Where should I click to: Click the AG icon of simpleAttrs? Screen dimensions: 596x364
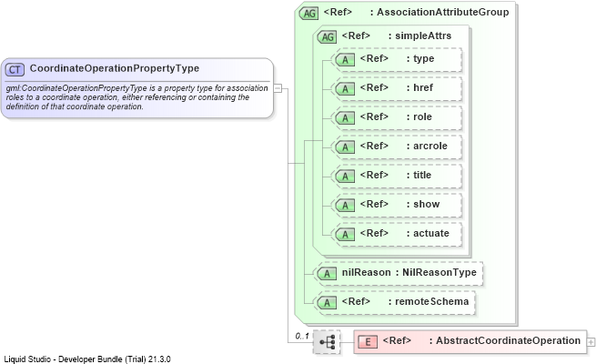[327, 37]
